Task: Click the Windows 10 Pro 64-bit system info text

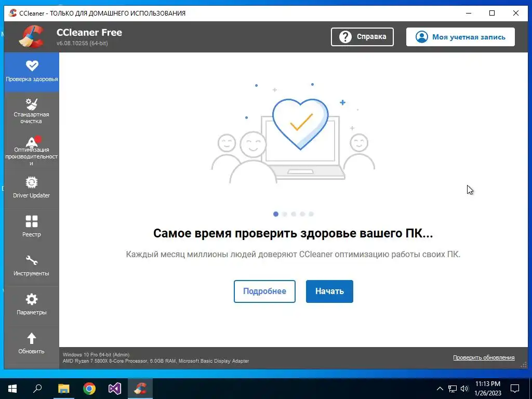Action: [96, 354]
